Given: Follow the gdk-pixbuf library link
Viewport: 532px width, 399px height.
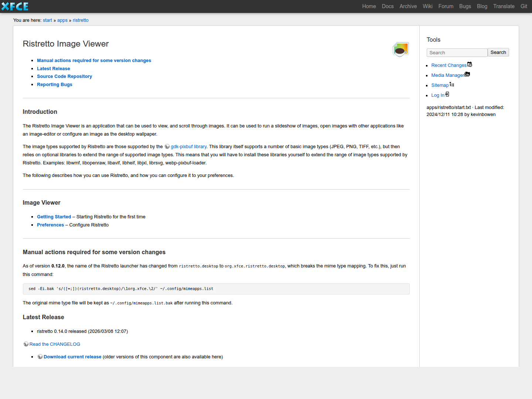Looking at the screenshot, I should pos(188,147).
